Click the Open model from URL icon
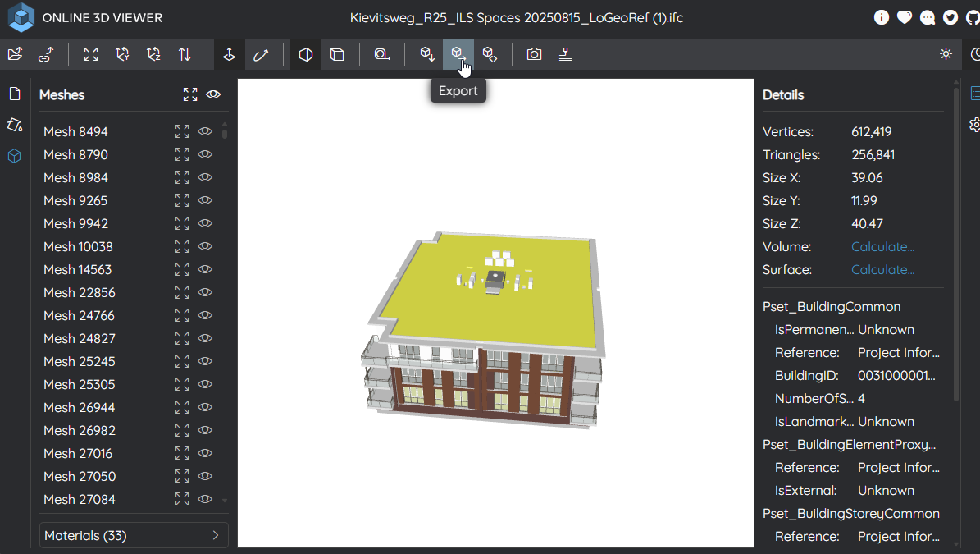The height and width of the screenshot is (554, 980). [46, 54]
